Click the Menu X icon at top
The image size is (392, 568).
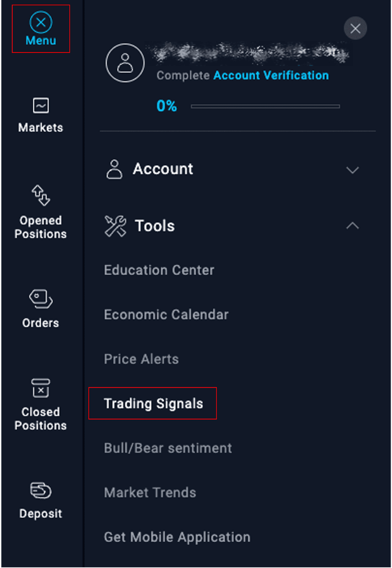[x=40, y=23]
